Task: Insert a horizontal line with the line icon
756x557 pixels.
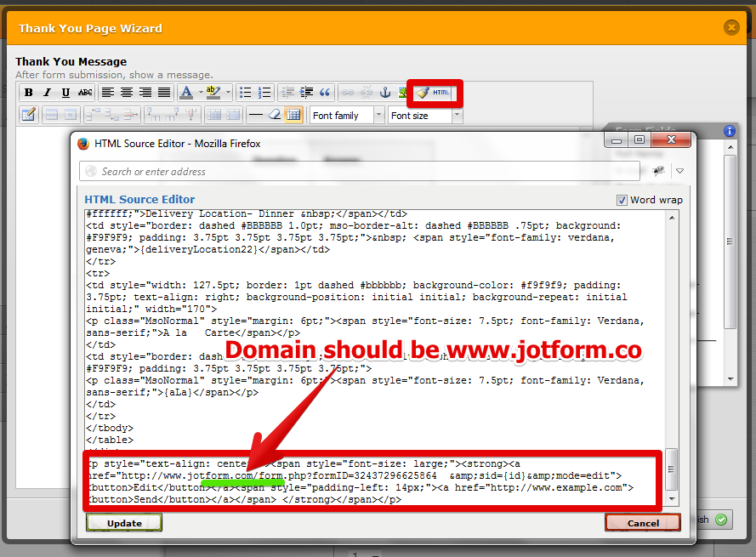Action: pyautogui.click(x=254, y=113)
